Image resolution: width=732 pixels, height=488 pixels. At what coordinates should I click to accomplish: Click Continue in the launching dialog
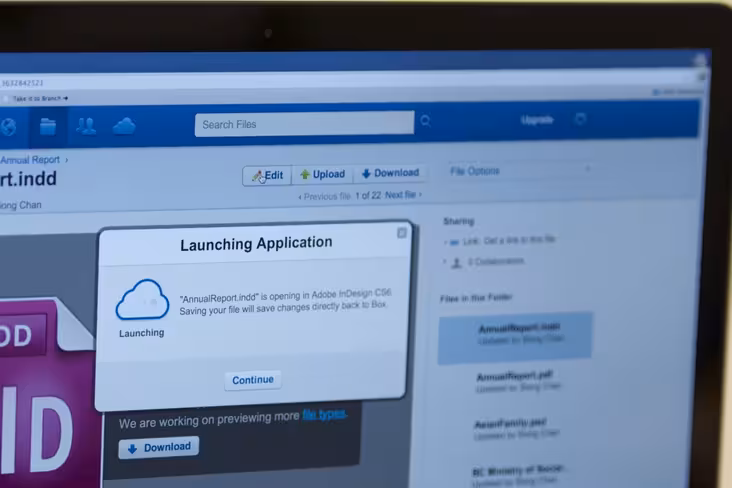click(253, 380)
